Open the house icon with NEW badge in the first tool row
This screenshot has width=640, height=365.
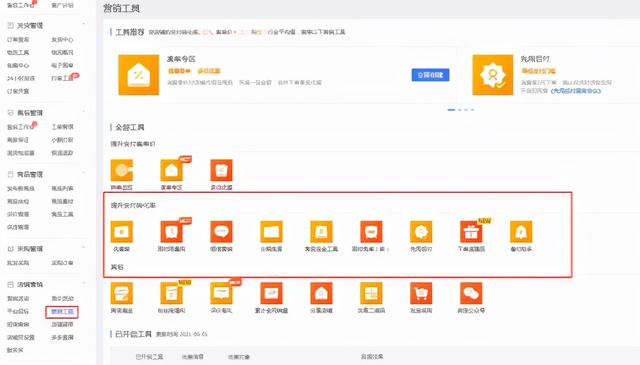tap(171, 171)
